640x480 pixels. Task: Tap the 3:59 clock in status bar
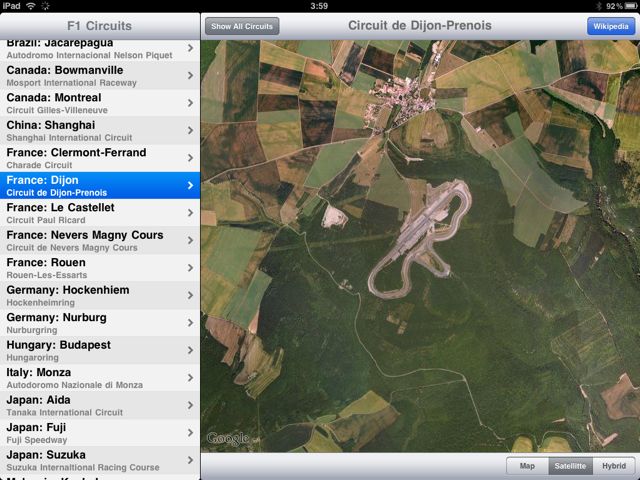319,6
